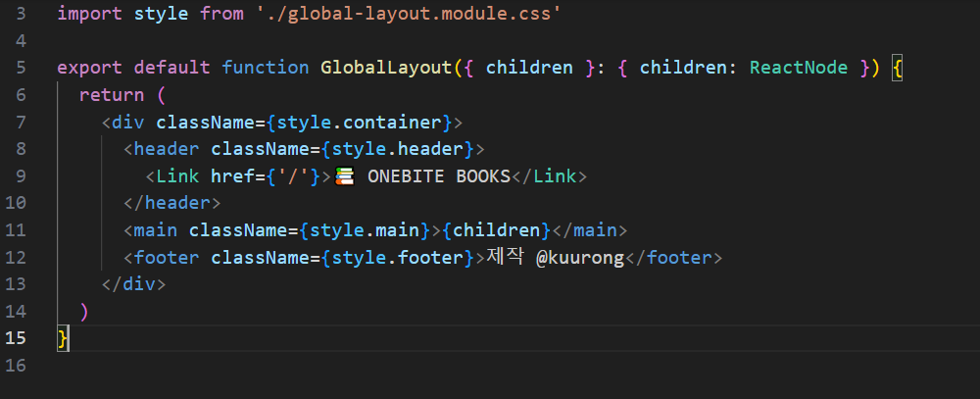Click the opening div tag name on line 7
980x399 pixels.
click(x=128, y=122)
